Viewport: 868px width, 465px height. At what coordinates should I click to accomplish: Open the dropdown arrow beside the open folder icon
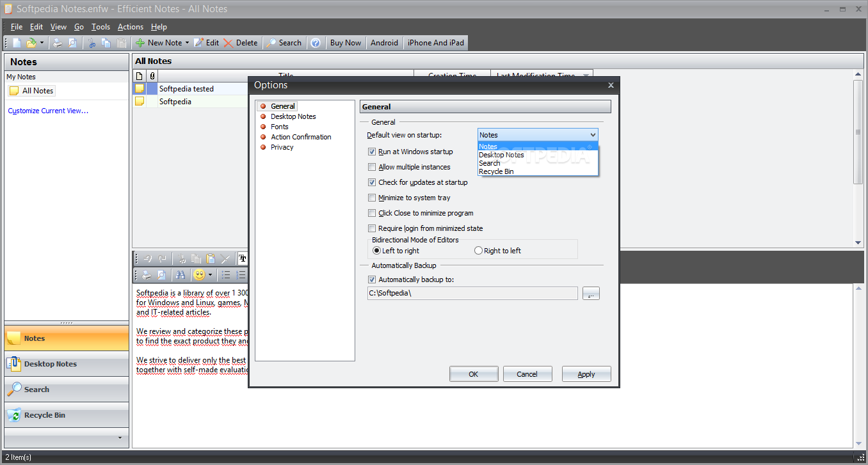coord(42,43)
